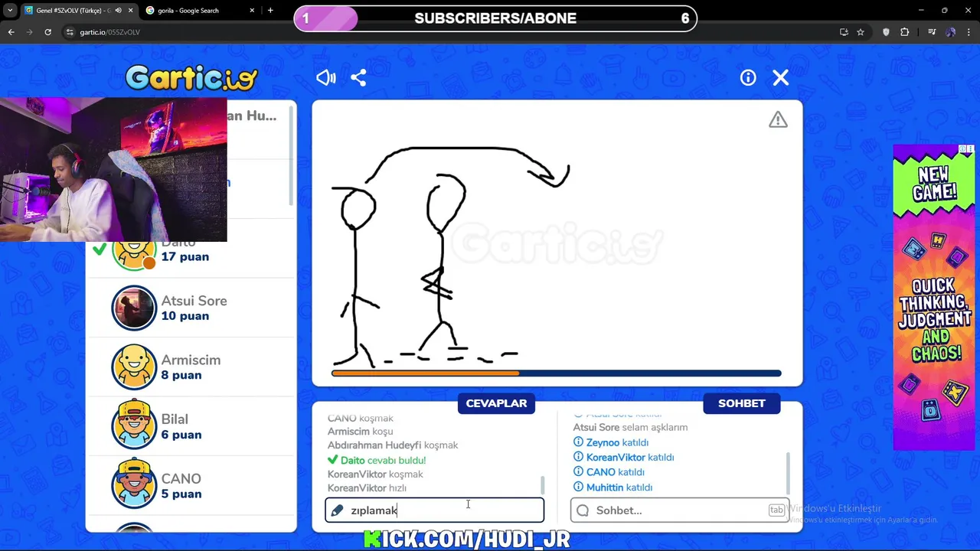
Task: Click the chat panel scrollbar
Action: click(788, 473)
